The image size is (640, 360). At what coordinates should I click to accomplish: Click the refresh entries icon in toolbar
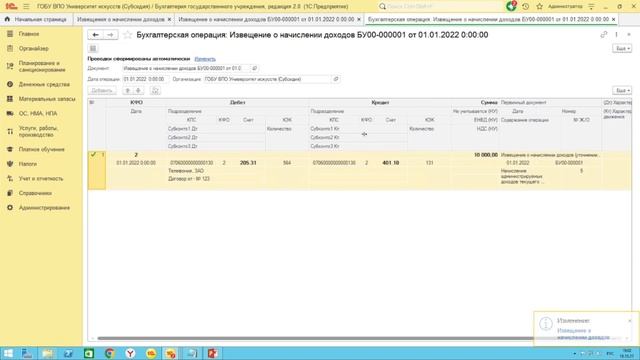pos(155,90)
